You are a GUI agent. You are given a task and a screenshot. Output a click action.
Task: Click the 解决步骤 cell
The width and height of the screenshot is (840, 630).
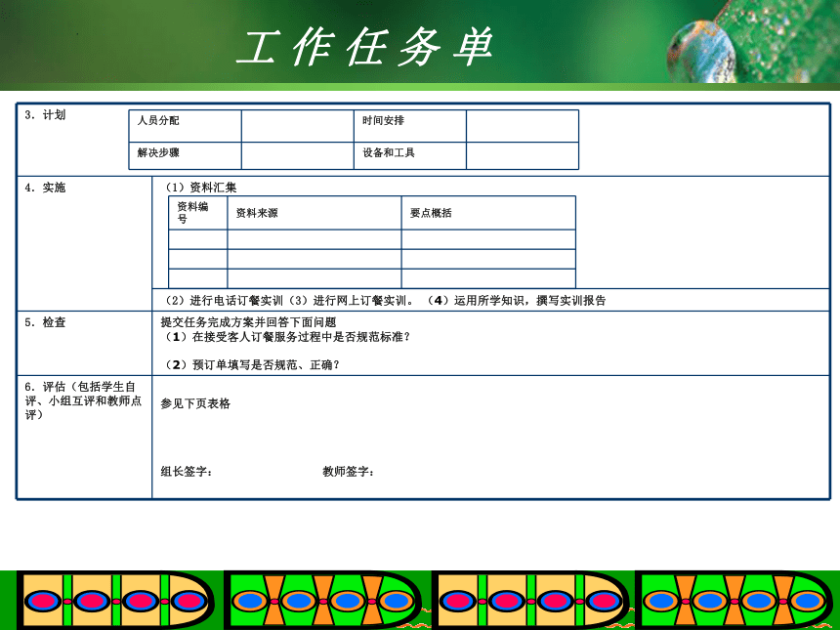click(186, 156)
